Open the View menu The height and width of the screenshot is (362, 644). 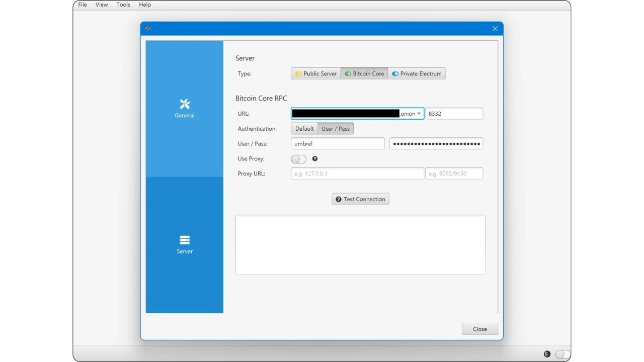click(x=102, y=5)
